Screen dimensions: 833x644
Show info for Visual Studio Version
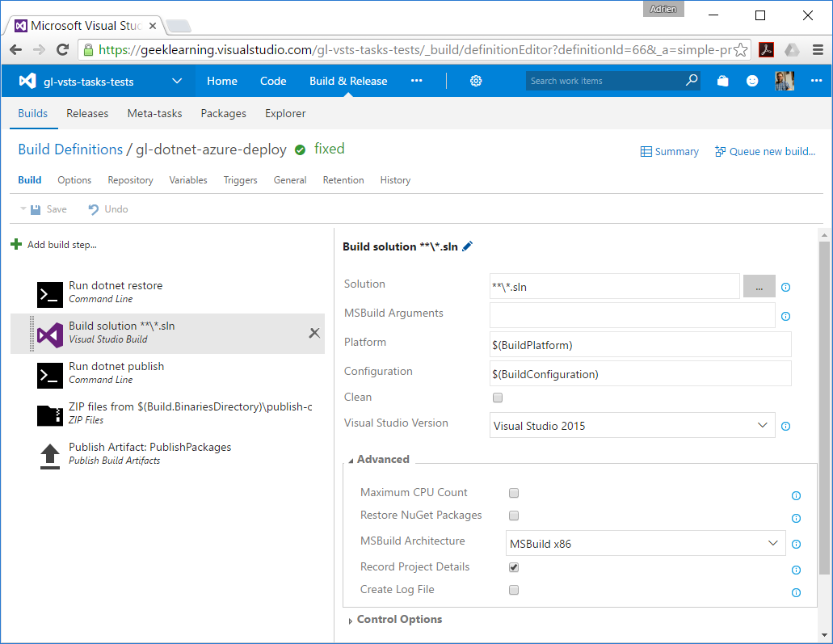tap(785, 426)
